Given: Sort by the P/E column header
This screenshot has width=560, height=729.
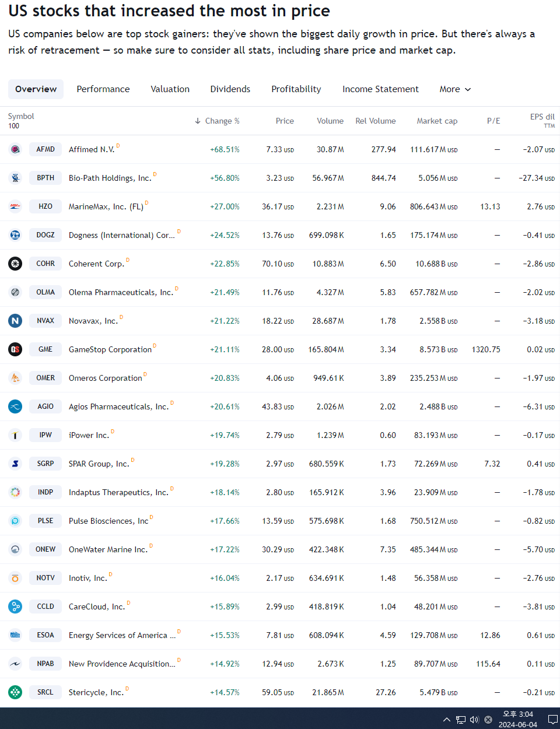Looking at the screenshot, I should (494, 121).
